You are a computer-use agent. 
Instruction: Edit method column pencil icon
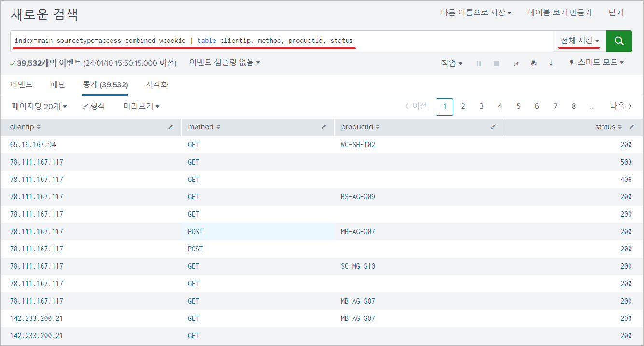[324, 127]
